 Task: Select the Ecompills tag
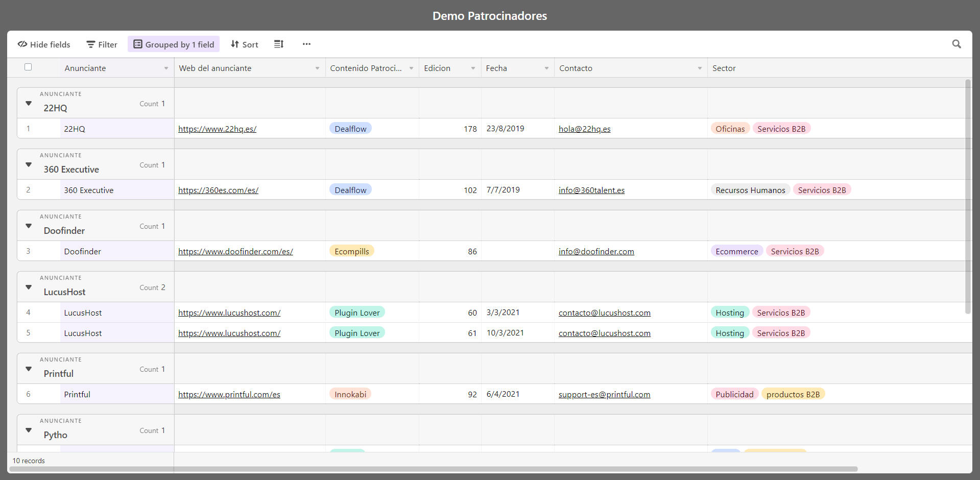click(352, 251)
